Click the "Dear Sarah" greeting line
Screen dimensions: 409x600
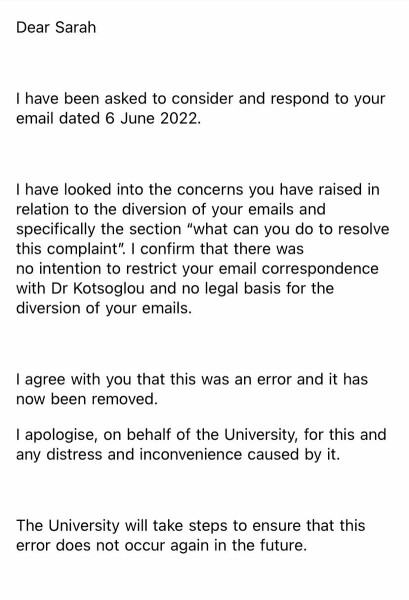pos(56,28)
